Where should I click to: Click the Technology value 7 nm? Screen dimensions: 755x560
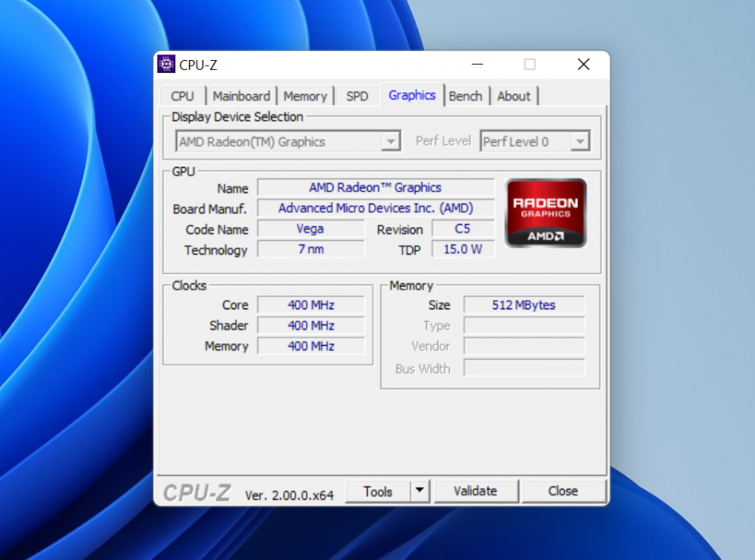[311, 249]
